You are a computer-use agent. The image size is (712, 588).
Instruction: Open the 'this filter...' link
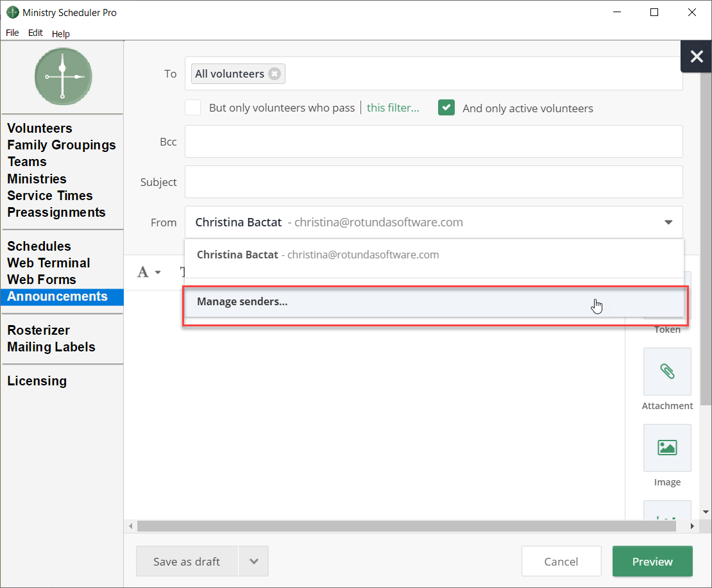(x=393, y=108)
